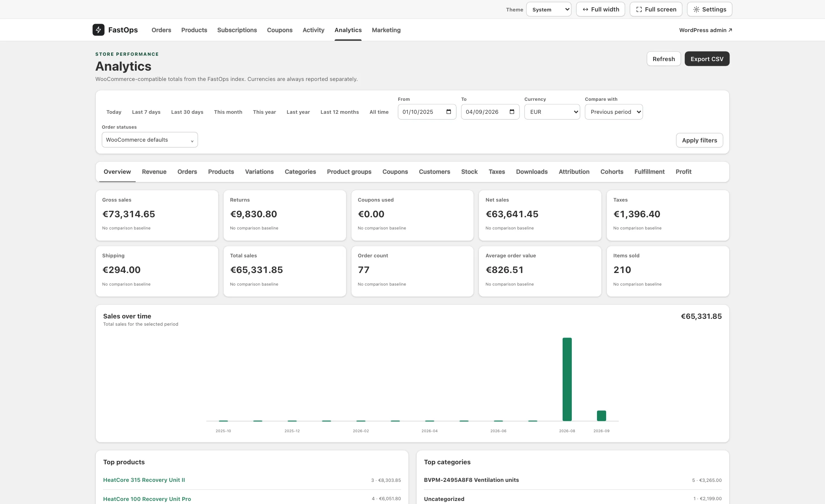Open the Coupons nav menu

(x=280, y=30)
